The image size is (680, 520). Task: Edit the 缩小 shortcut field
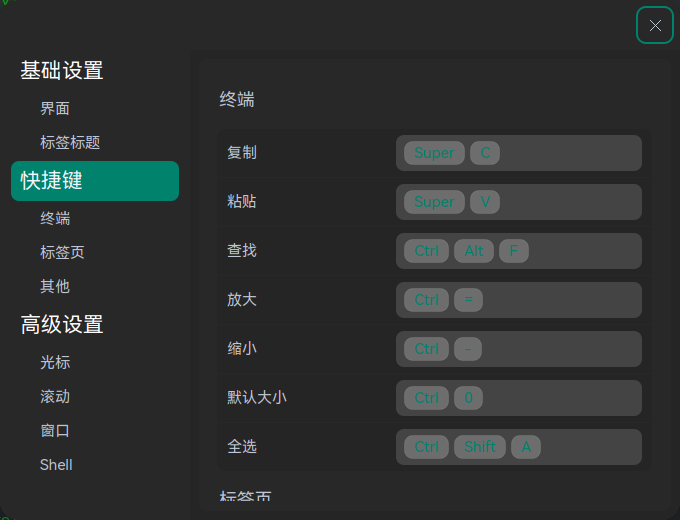click(x=519, y=349)
